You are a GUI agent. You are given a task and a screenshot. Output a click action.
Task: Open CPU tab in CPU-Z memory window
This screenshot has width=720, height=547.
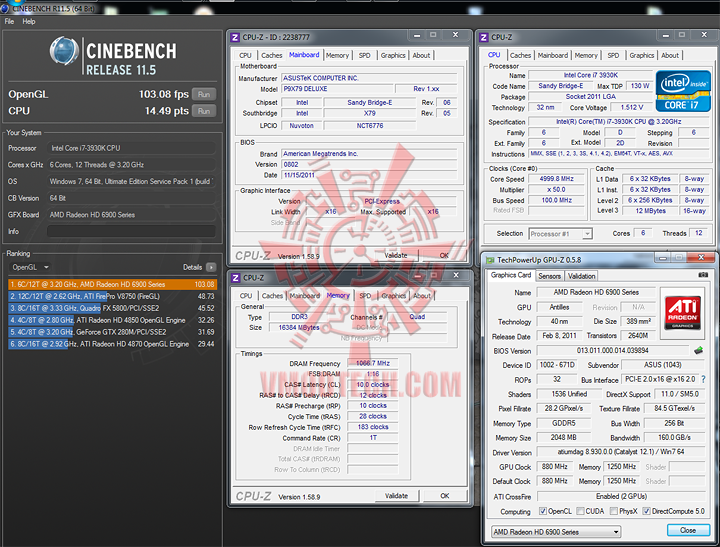point(246,296)
